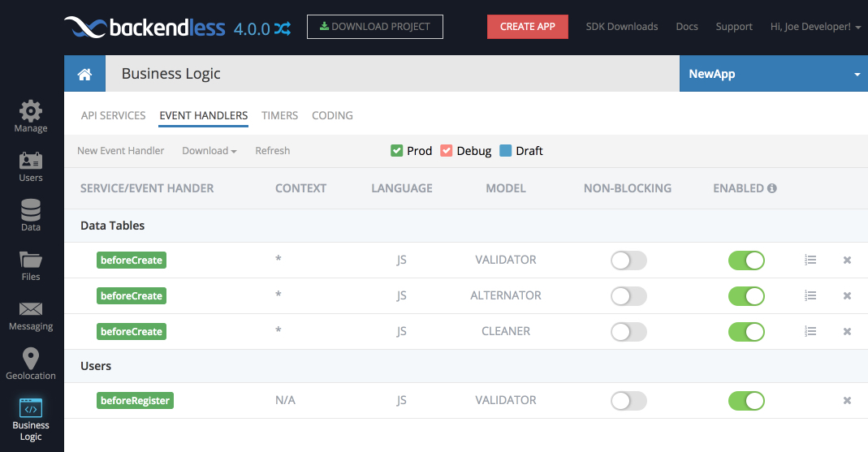Switch to the TIMERS tab
Image resolution: width=868 pixels, height=452 pixels.
tap(279, 115)
